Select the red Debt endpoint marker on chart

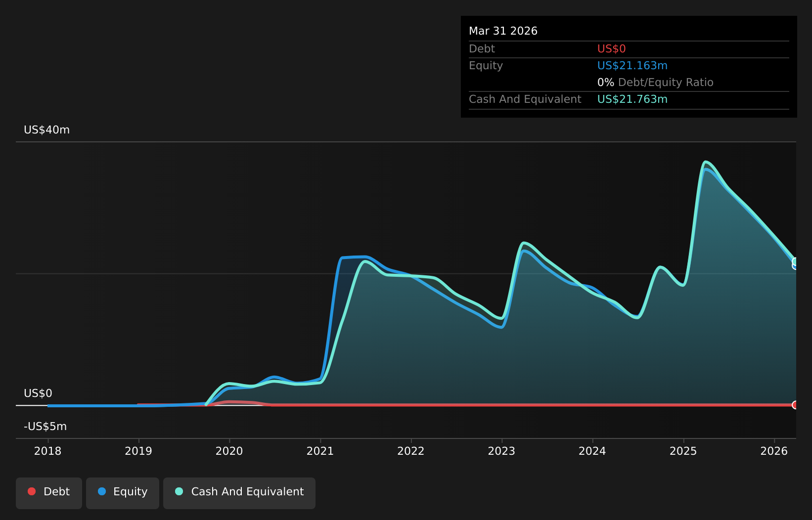(795, 405)
